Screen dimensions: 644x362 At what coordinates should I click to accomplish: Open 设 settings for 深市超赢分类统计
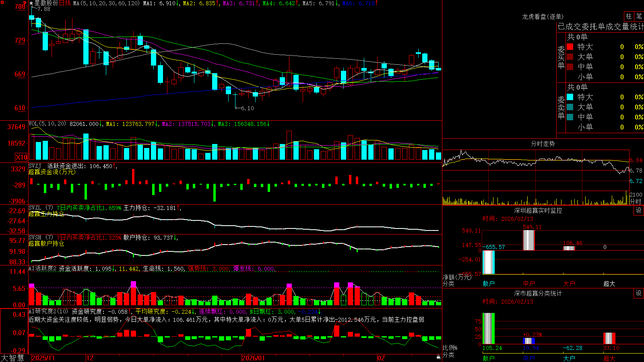click(639, 293)
